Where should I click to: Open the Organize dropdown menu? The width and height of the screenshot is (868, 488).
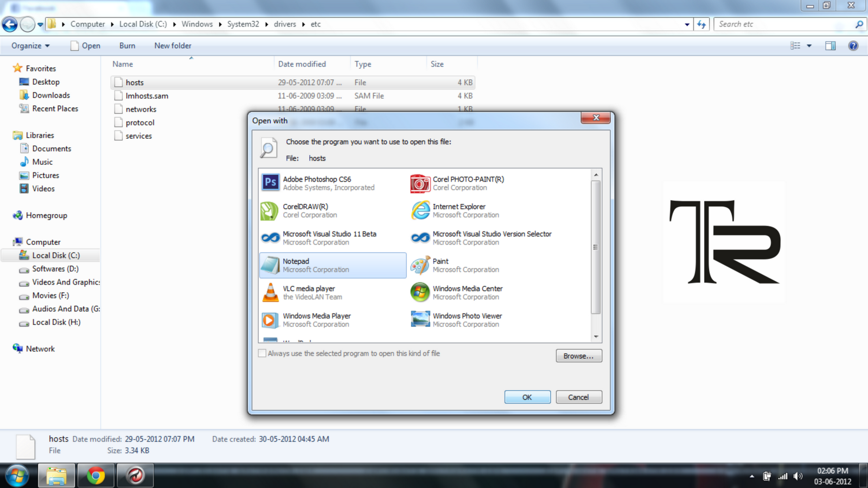click(x=30, y=46)
